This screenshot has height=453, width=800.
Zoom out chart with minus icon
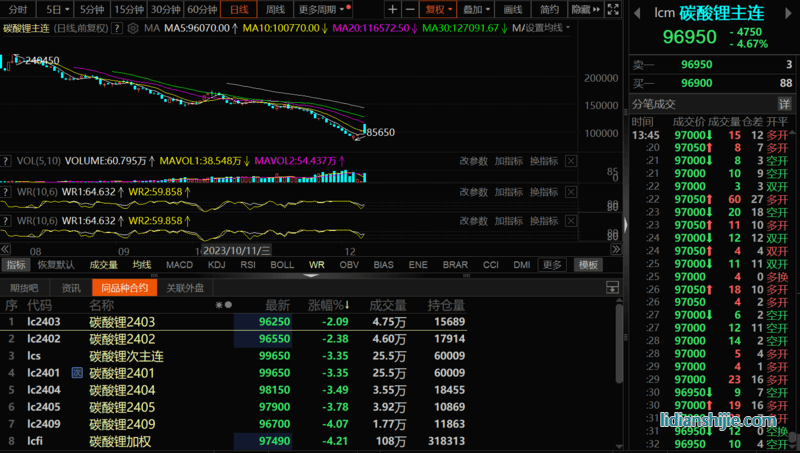point(409,9)
